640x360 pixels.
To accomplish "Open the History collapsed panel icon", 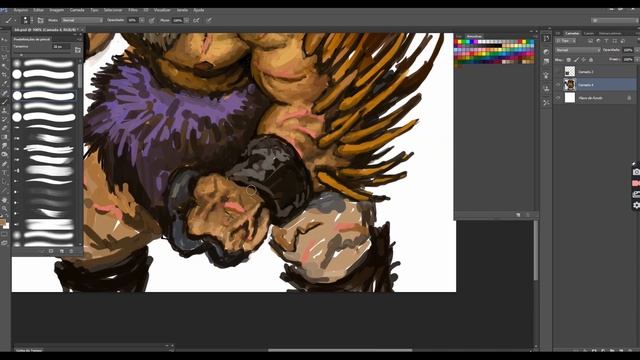I will coord(547,38).
